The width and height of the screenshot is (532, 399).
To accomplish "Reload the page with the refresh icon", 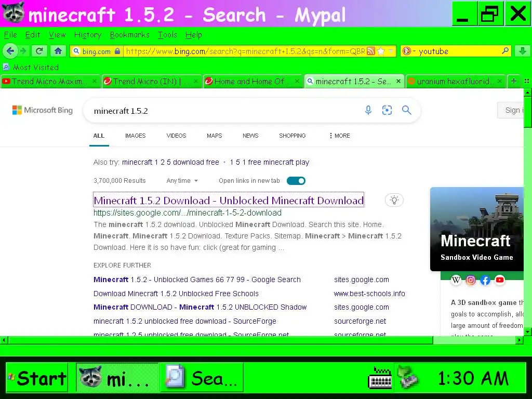I will tap(39, 51).
